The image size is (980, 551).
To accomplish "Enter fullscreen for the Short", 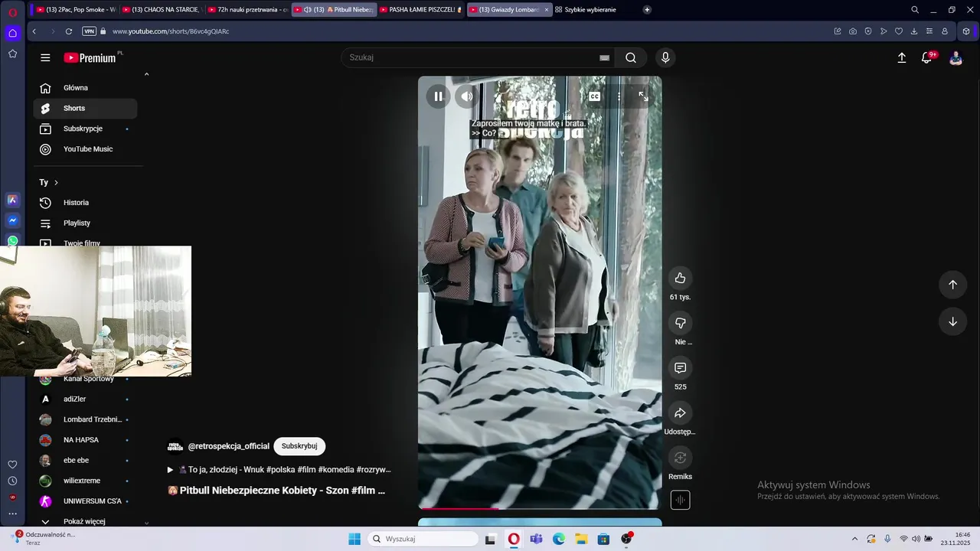I will click(643, 96).
